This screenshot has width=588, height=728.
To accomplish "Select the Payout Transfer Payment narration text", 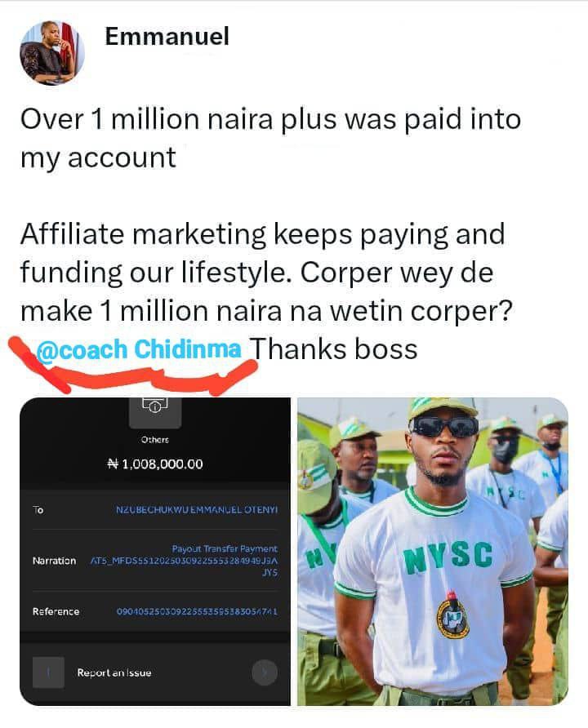I will click(x=225, y=548).
